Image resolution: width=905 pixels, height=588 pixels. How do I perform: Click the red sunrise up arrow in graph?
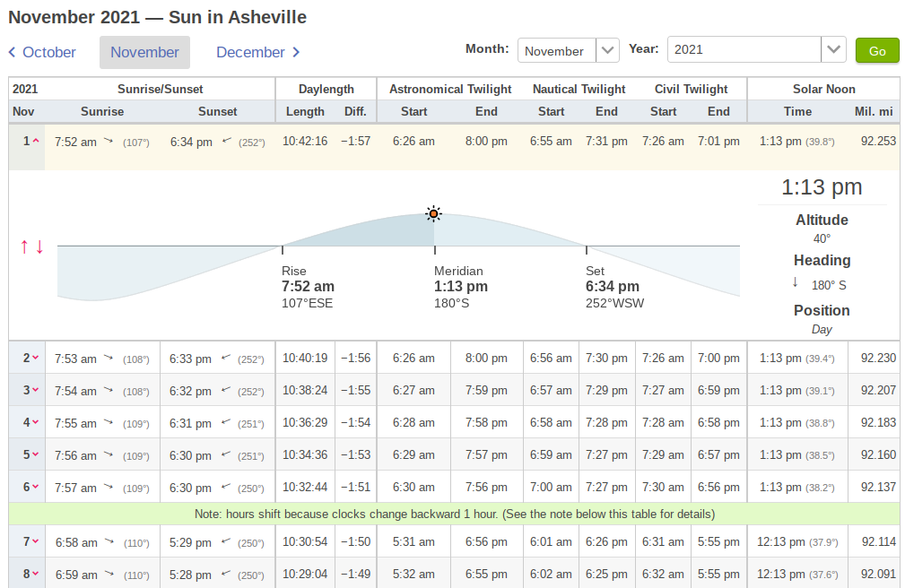tap(24, 247)
